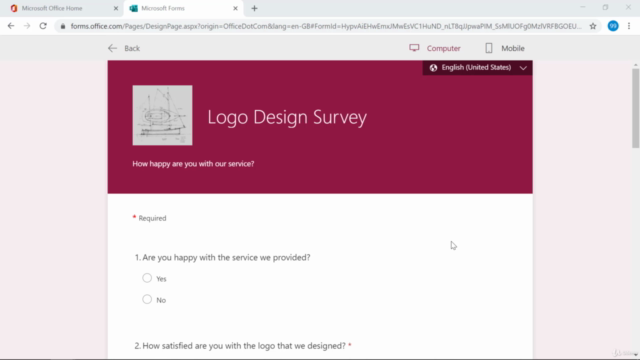Click the site lock icon in address bar
The height and width of the screenshot is (360, 640).
coord(62,26)
